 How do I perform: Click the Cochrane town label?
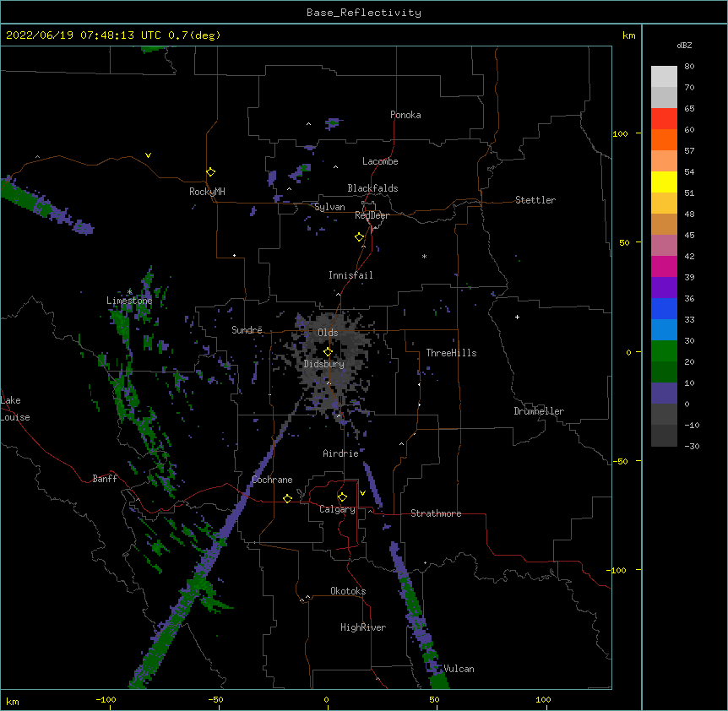(x=272, y=480)
